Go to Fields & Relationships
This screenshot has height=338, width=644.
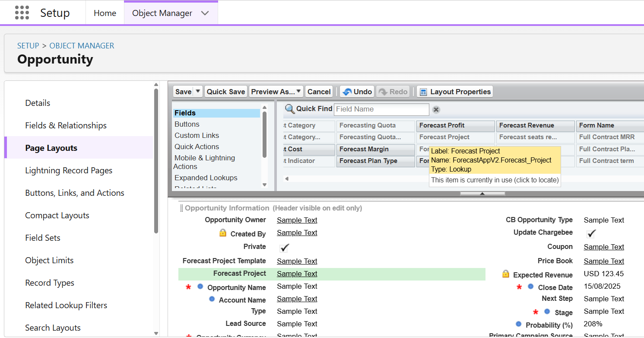click(x=66, y=125)
